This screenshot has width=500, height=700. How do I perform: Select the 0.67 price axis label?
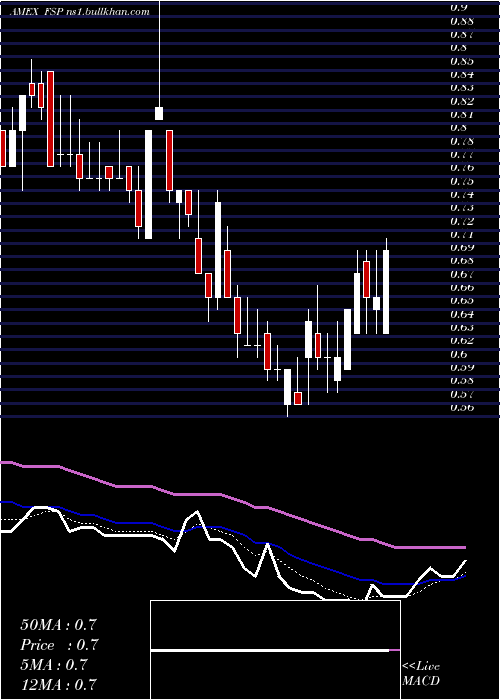[462, 274]
